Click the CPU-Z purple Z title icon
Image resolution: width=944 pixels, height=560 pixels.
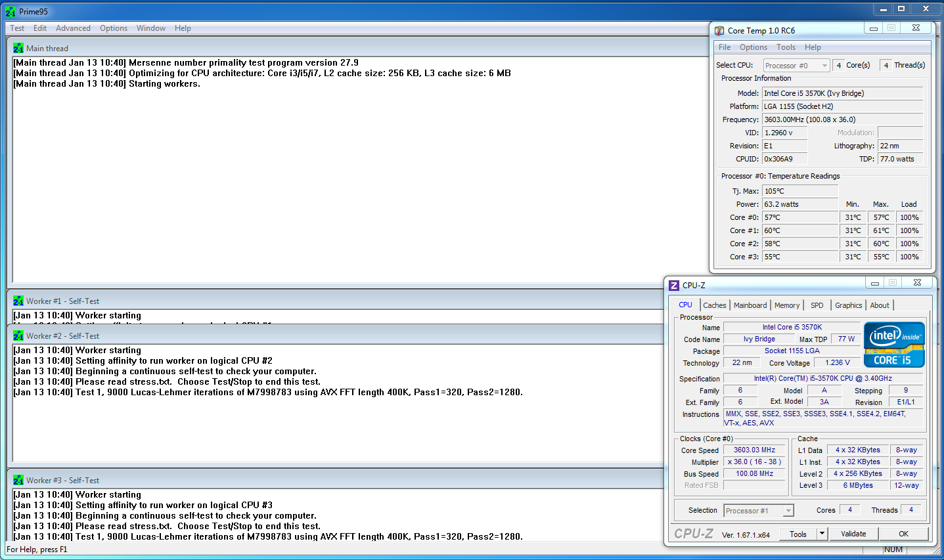(674, 285)
